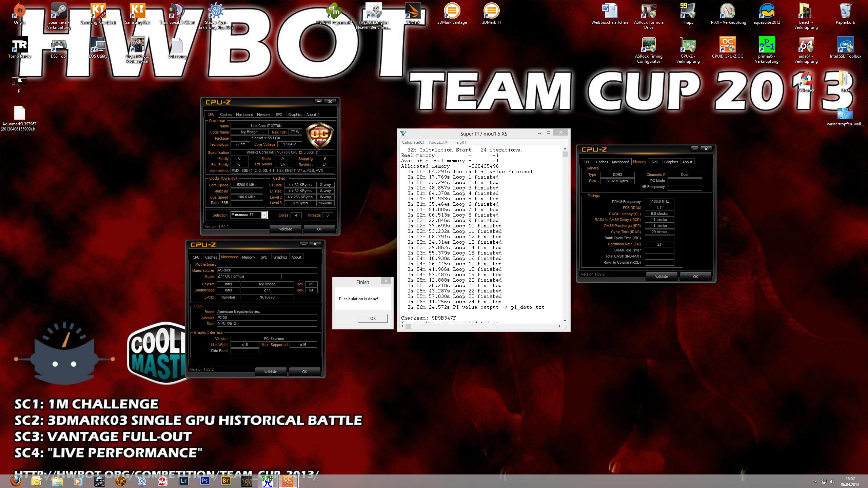
Task: Open the CCleaner desktop icon
Action: 806,81
